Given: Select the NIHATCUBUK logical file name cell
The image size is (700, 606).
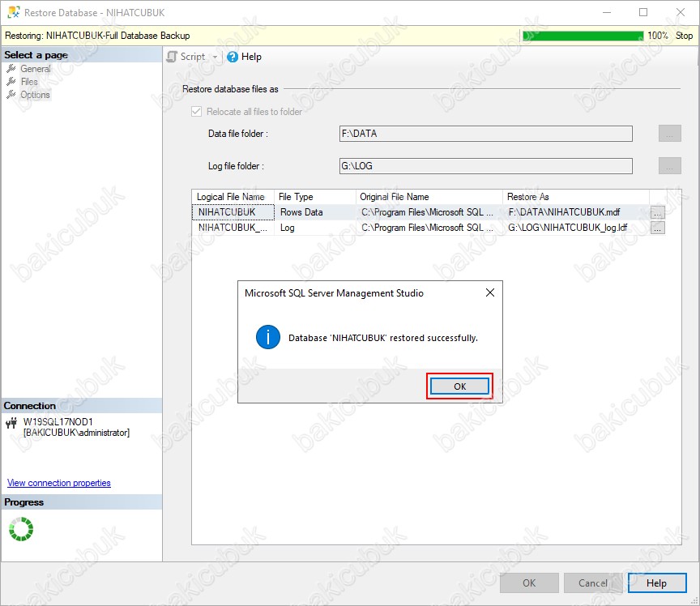Looking at the screenshot, I should click(233, 212).
